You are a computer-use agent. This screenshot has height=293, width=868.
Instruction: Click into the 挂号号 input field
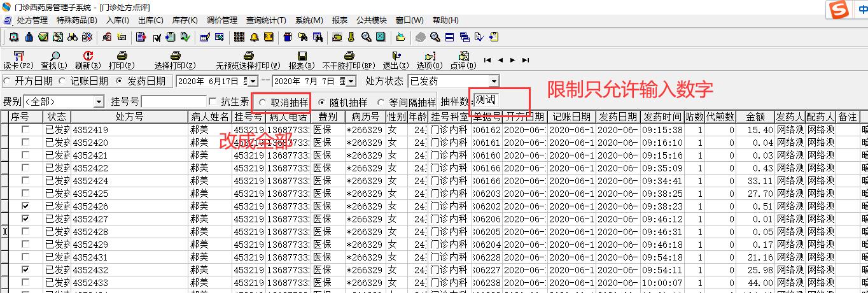click(173, 102)
